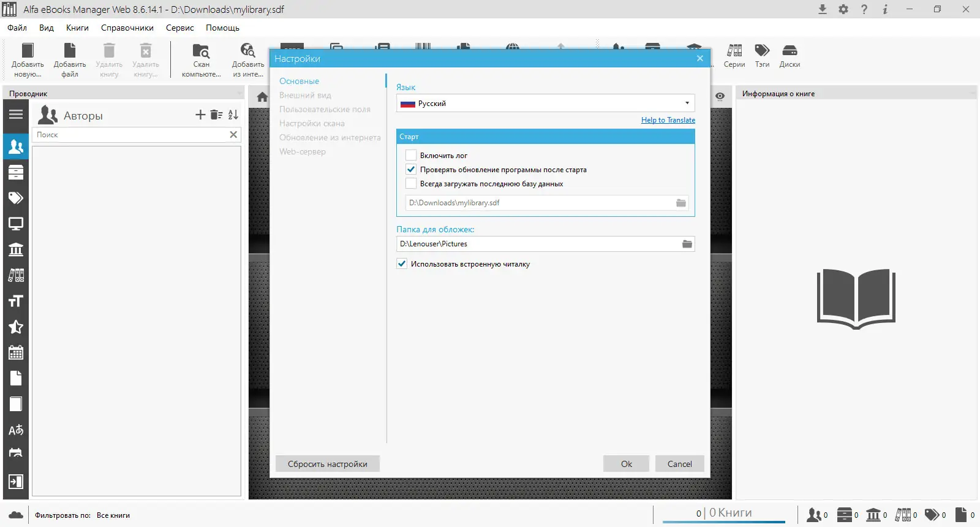Click the Add new book toolbar icon
Viewport: 980px width, 527px height.
tap(28, 60)
